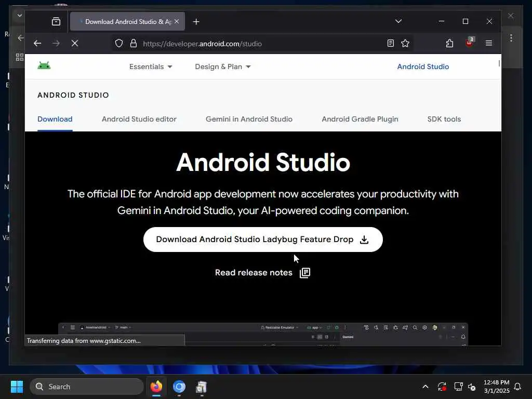Open Firefox View from tab strip

pos(56,22)
